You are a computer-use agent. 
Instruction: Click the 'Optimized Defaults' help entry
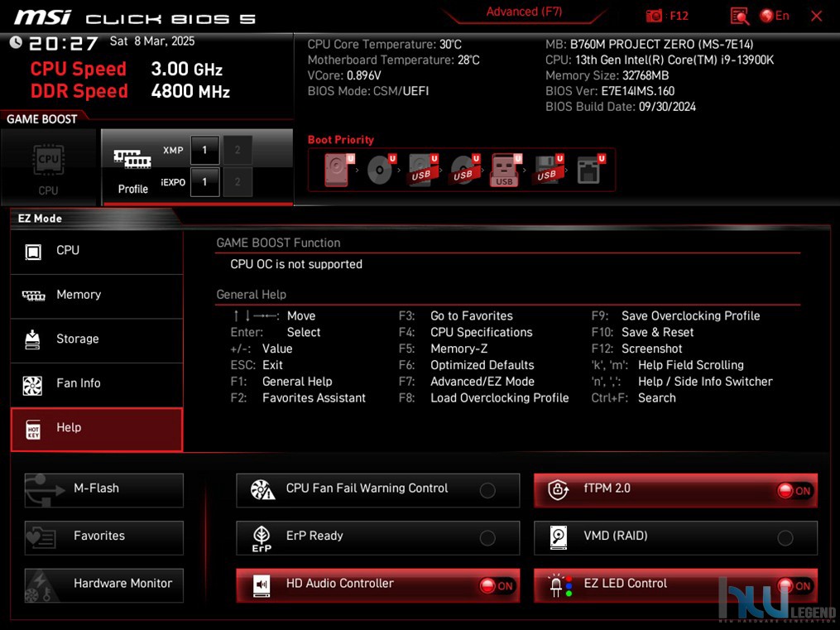tap(482, 365)
